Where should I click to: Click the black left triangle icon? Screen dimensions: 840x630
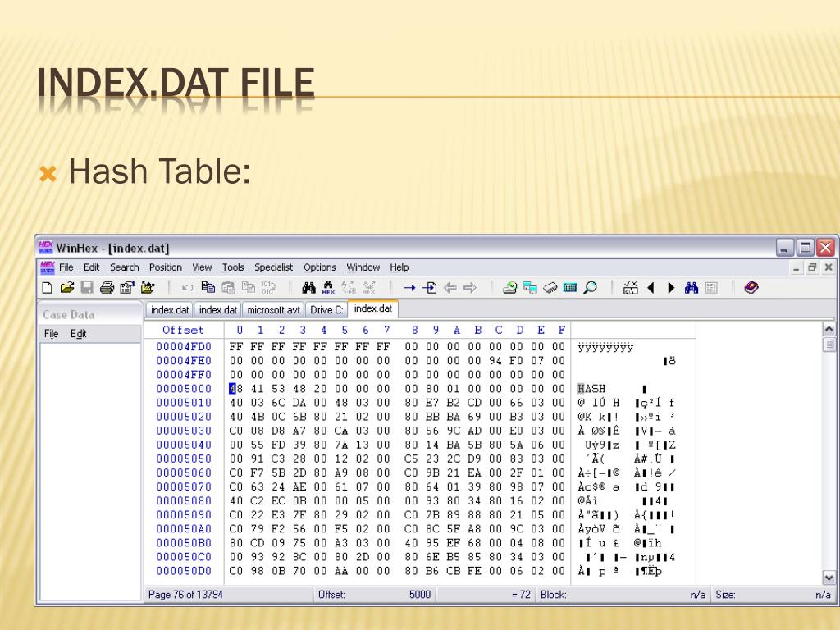coord(651,288)
